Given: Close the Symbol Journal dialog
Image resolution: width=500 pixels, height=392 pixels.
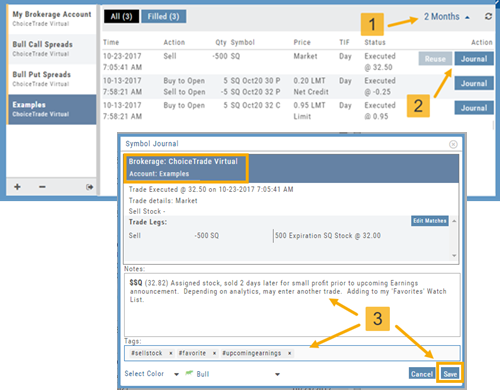Looking at the screenshot, I should coord(453,144).
